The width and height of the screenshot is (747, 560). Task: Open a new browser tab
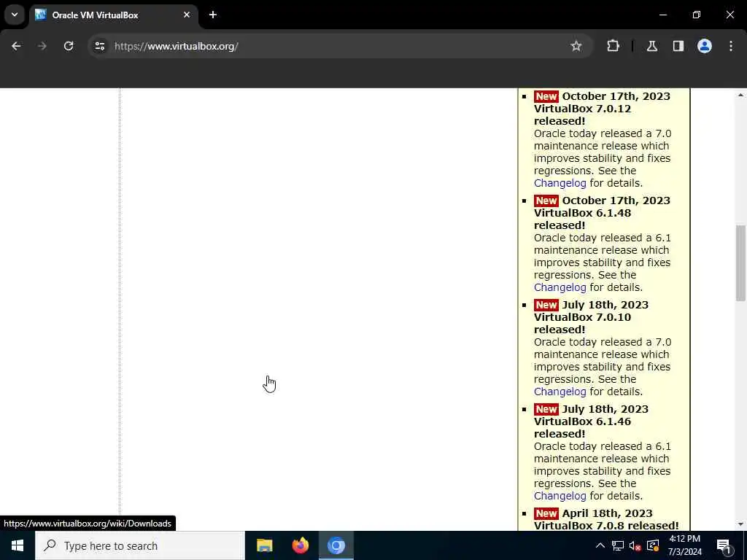click(x=213, y=15)
